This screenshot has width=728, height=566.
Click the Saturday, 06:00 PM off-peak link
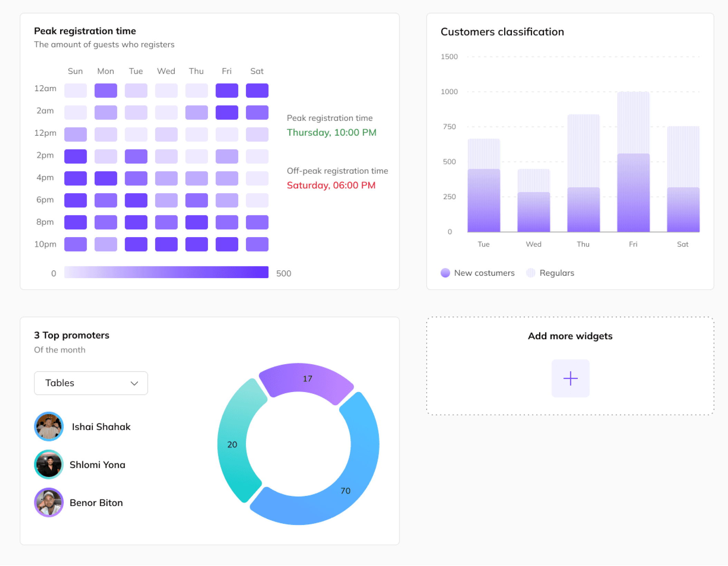331,185
